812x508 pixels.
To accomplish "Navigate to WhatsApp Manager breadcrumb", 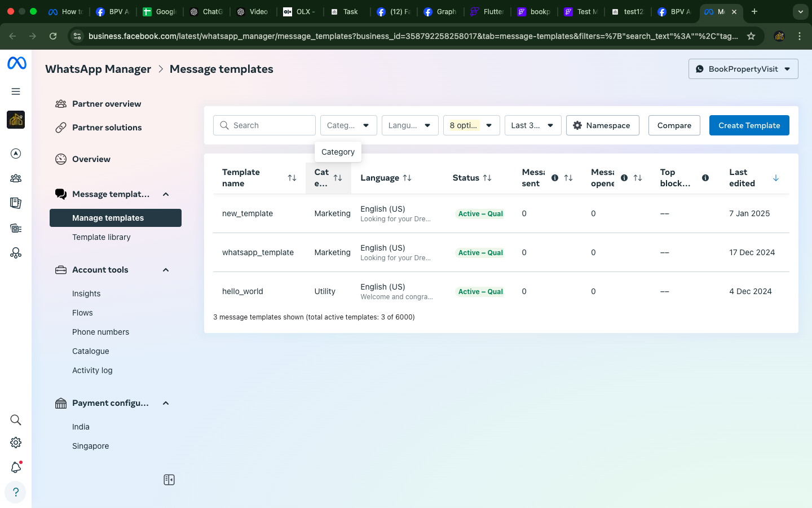I will [98, 69].
